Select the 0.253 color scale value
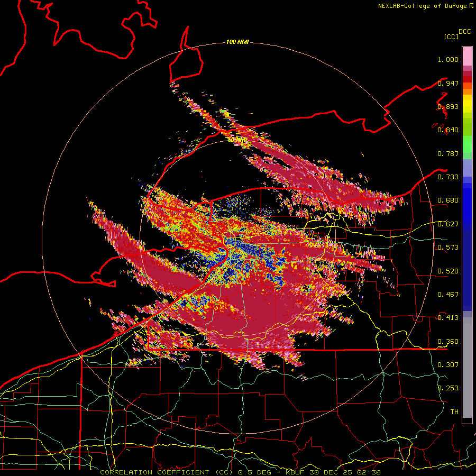The width and height of the screenshot is (476, 476). click(448, 388)
